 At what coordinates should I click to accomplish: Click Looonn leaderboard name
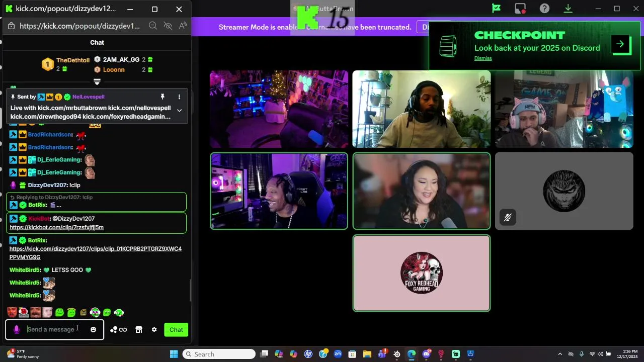[114, 70]
